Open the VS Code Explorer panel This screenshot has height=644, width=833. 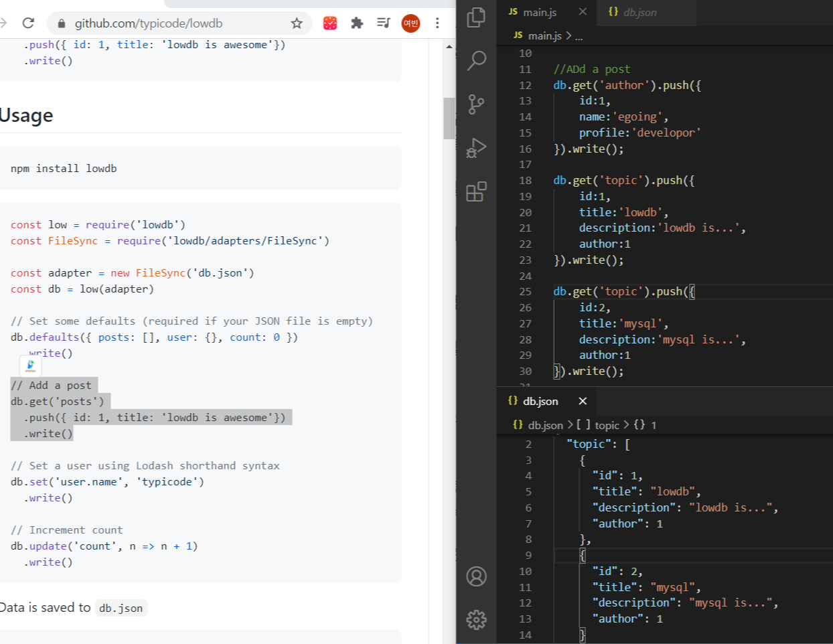coord(476,17)
